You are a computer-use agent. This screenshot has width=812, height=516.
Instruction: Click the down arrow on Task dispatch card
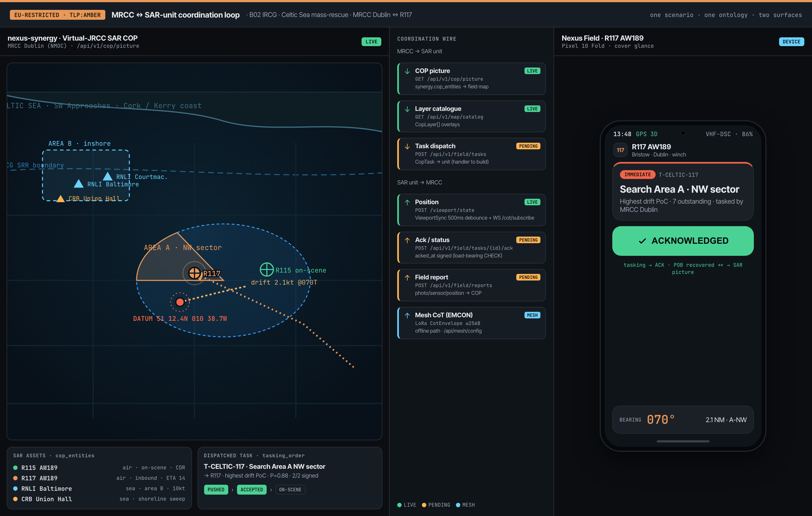point(407,147)
